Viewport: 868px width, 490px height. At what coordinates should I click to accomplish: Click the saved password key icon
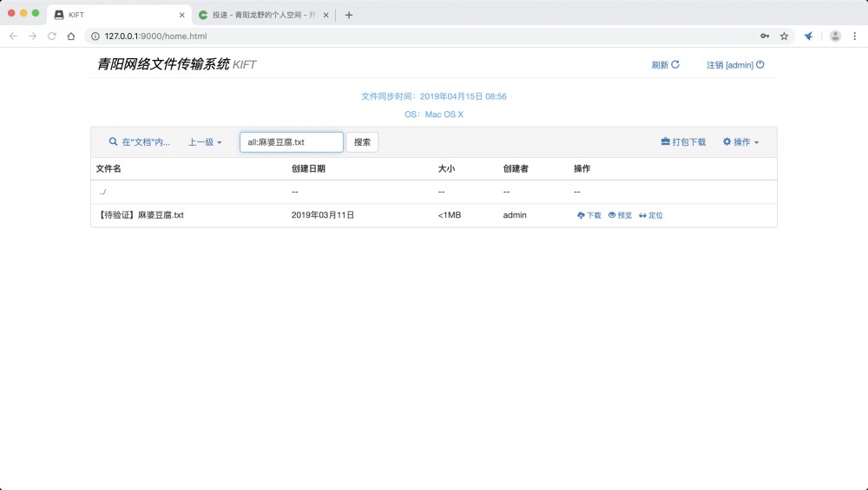click(765, 36)
